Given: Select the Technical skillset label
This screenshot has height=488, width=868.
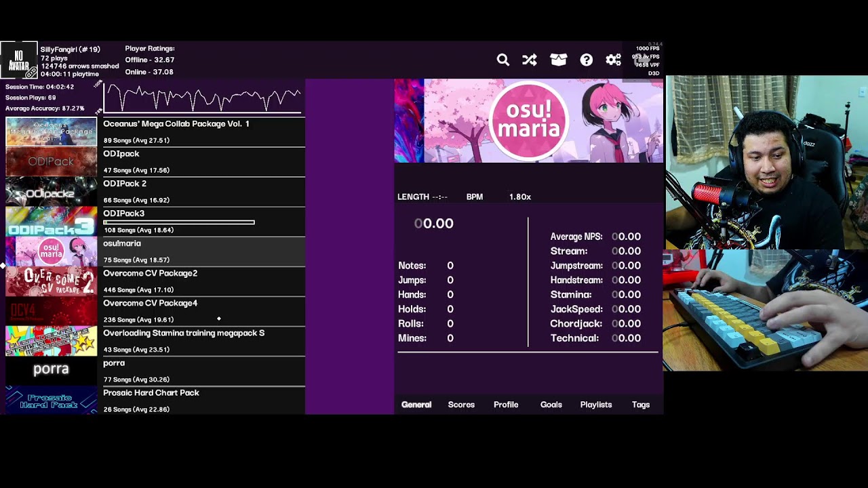Looking at the screenshot, I should click(x=575, y=338).
